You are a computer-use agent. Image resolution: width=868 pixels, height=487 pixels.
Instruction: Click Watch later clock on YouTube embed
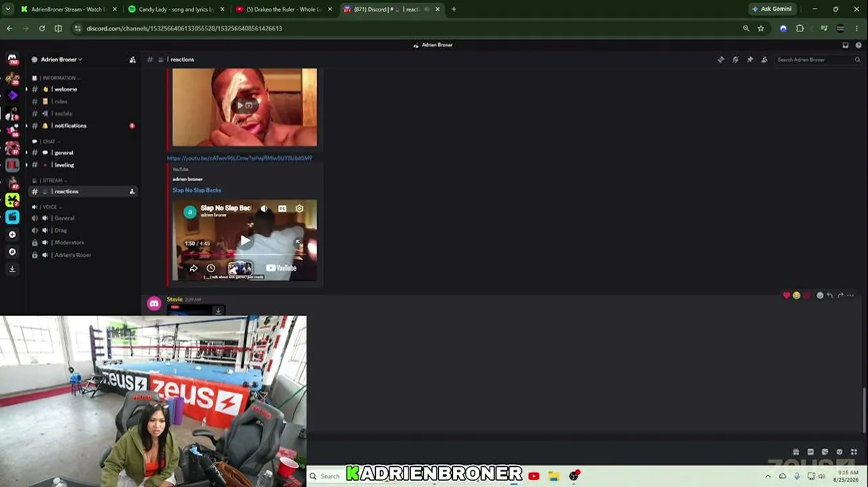[x=211, y=269]
